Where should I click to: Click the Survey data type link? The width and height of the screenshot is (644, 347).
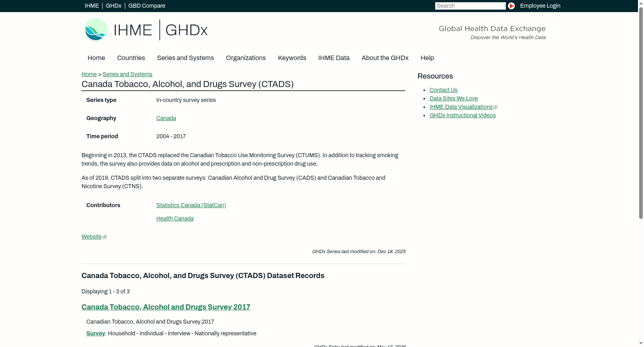(x=95, y=333)
